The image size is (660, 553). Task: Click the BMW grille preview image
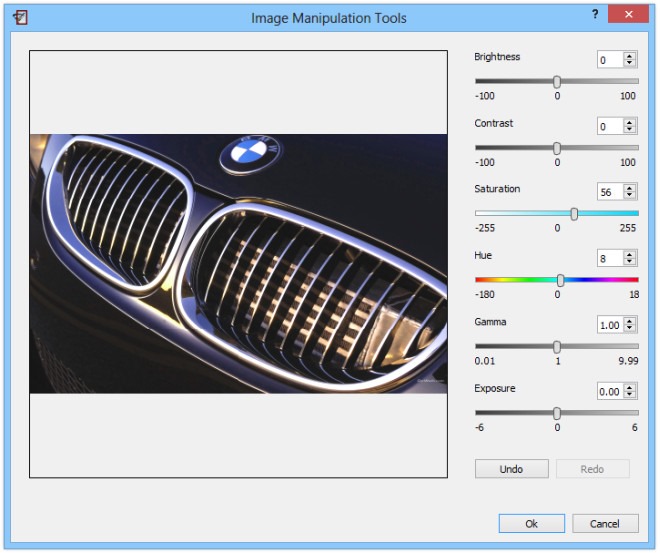click(238, 264)
